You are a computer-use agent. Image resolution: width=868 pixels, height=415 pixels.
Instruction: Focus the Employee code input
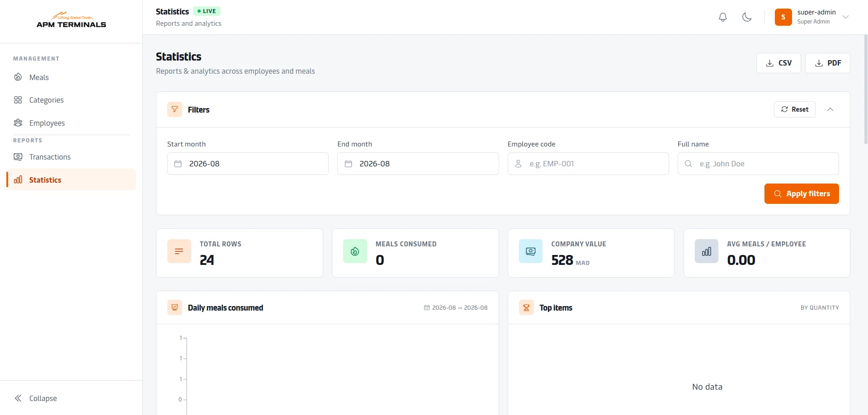[588, 164]
